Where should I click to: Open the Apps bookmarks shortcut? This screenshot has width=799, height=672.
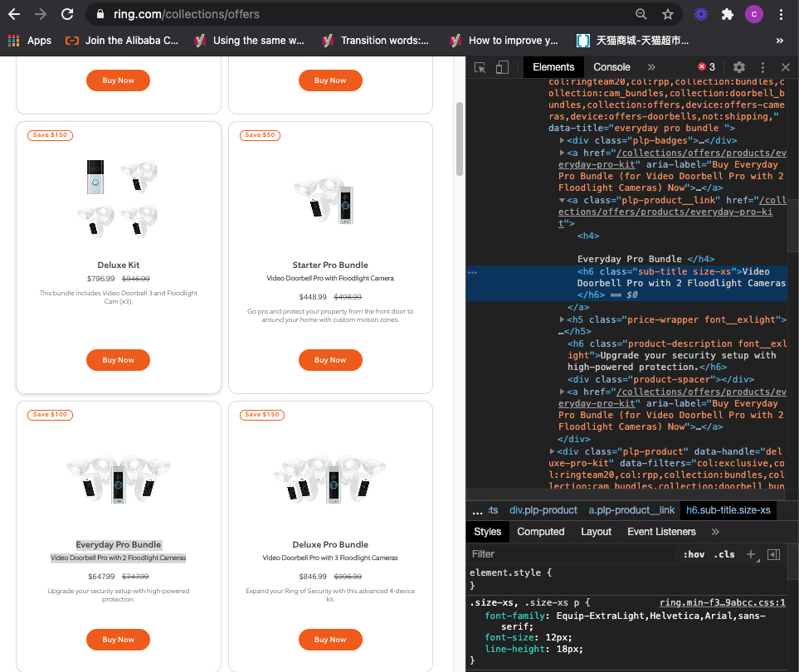coord(30,41)
